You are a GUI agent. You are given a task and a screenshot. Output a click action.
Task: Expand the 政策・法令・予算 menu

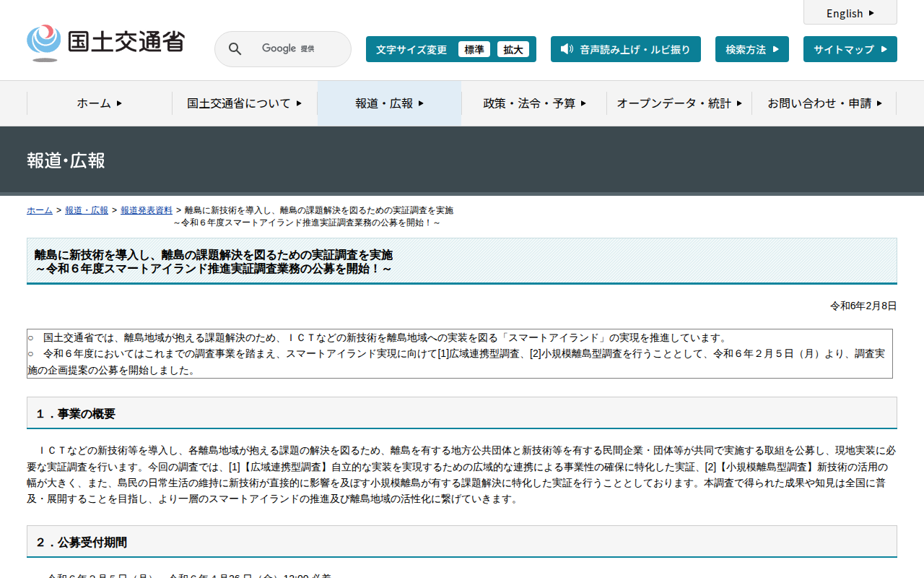click(534, 103)
